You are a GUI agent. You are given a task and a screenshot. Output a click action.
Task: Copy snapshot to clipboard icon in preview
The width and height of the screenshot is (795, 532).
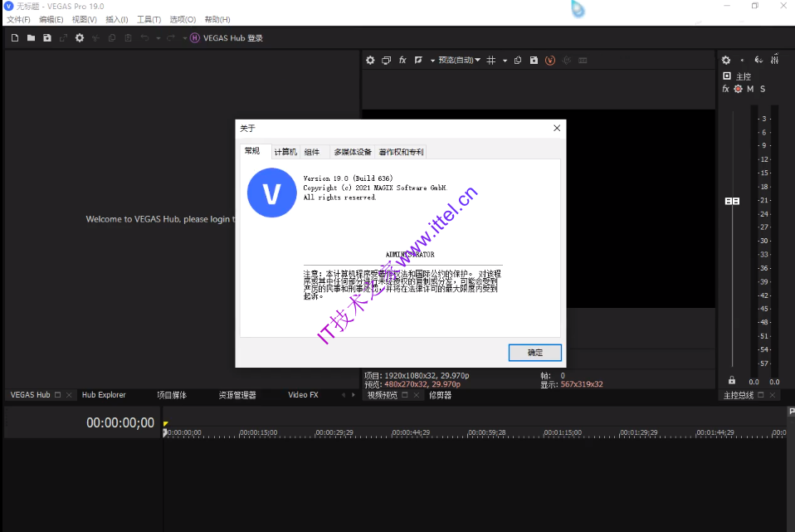point(518,61)
